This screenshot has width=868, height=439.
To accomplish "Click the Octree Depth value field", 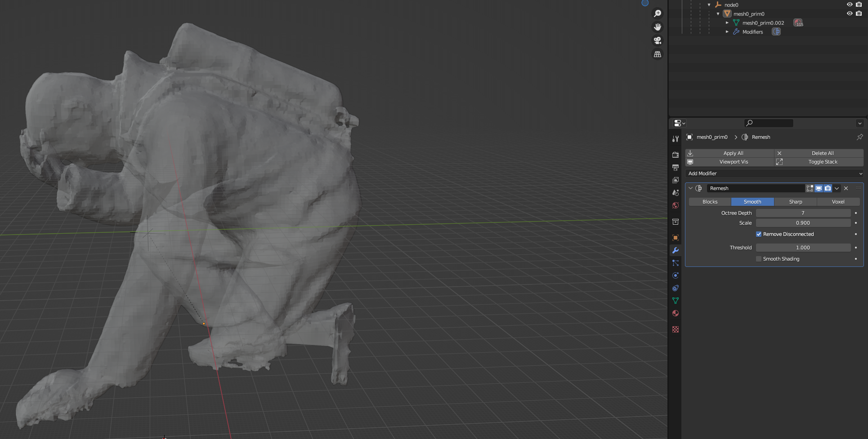I will point(803,213).
